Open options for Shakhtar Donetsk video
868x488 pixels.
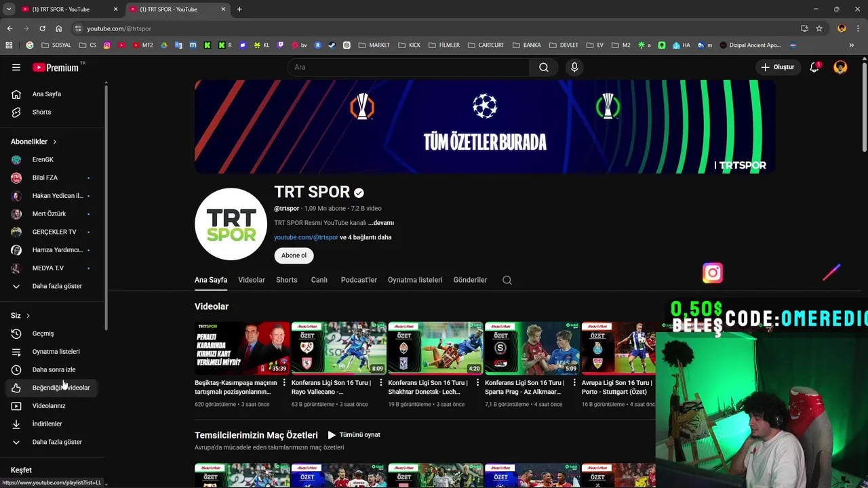[477, 383]
